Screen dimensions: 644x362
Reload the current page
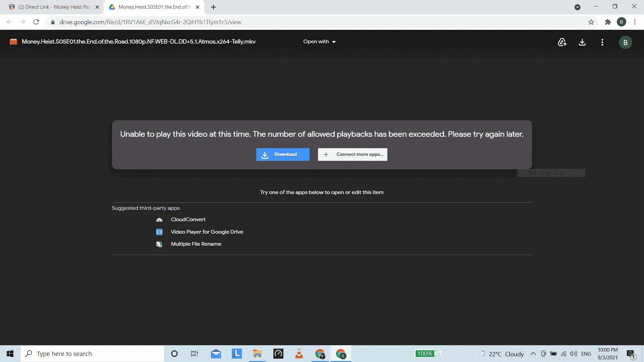pyautogui.click(x=36, y=22)
